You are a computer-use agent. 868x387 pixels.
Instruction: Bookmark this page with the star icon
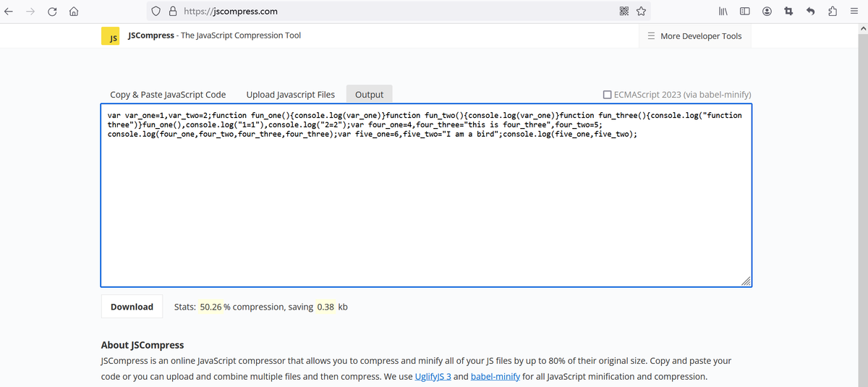pos(641,11)
